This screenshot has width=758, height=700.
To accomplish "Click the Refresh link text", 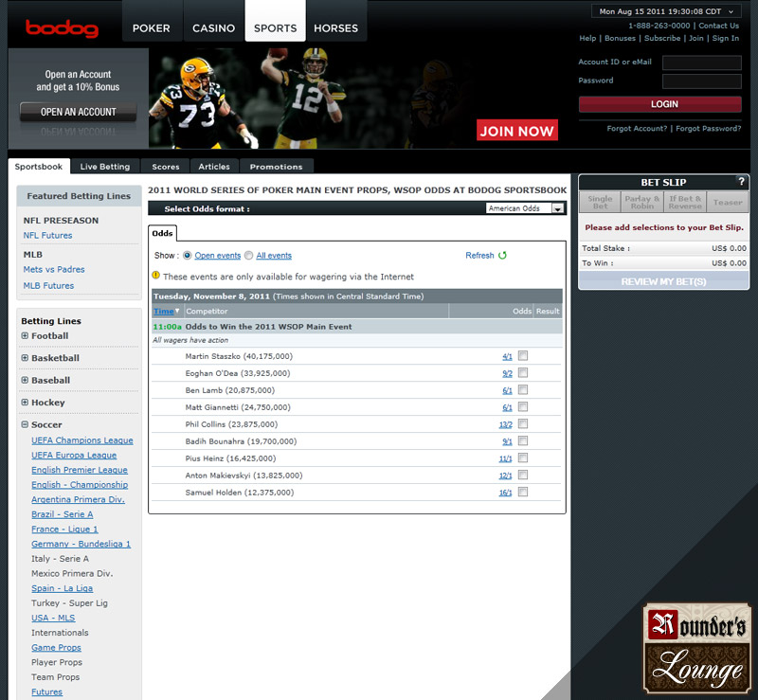I will click(x=479, y=255).
